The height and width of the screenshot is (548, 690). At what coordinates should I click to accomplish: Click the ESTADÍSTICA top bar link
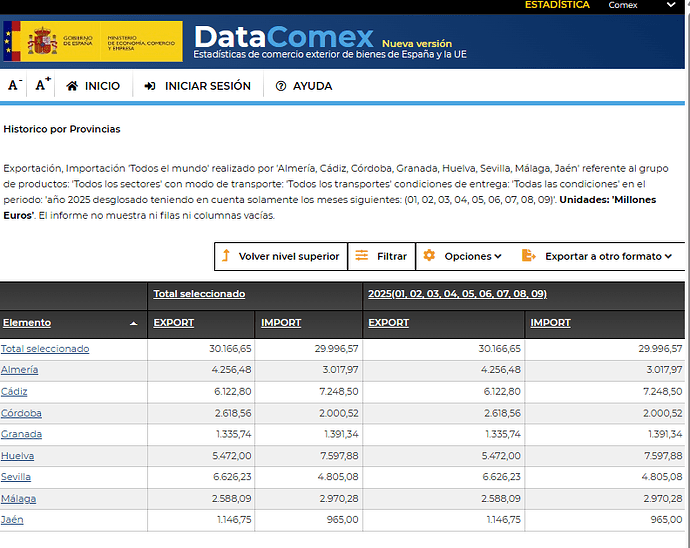click(557, 5)
